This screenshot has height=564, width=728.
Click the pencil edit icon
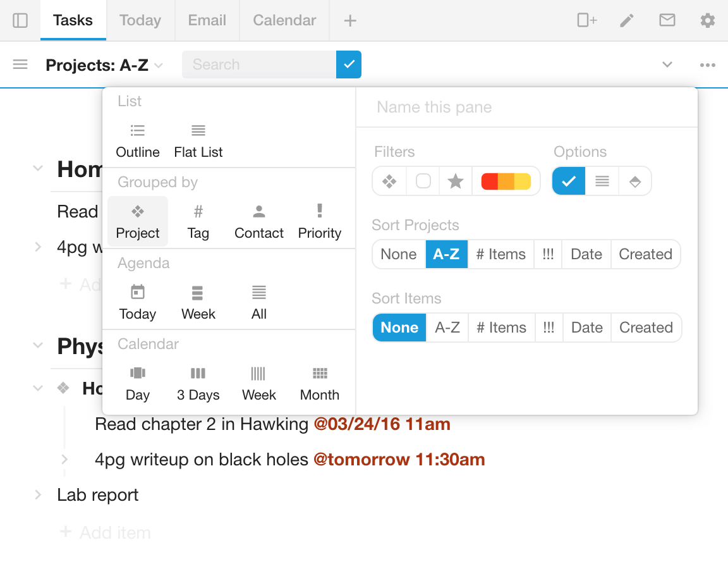(x=627, y=20)
